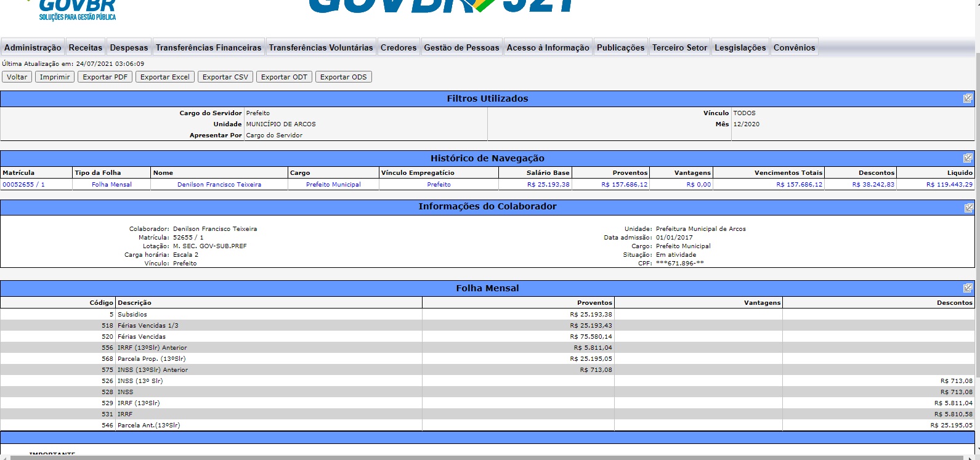Open the Receitas menu
This screenshot has height=460, width=980.
(86, 47)
